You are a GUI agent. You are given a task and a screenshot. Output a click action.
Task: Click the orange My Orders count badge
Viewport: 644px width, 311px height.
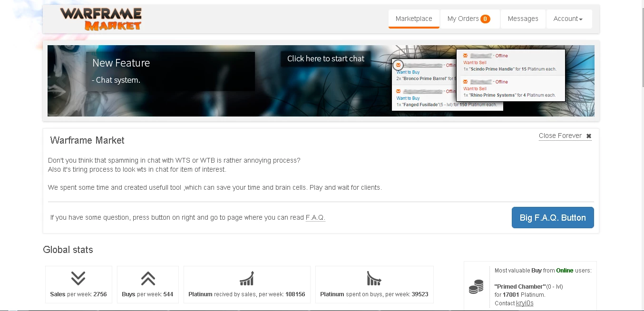[x=485, y=19]
